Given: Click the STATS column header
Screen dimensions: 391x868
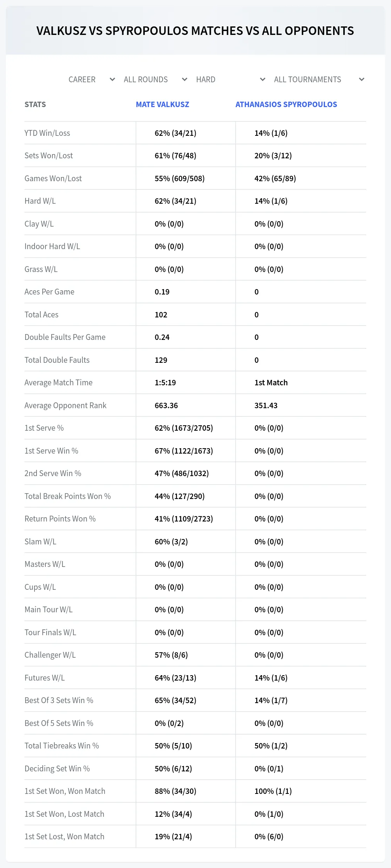Looking at the screenshot, I should pos(35,104).
